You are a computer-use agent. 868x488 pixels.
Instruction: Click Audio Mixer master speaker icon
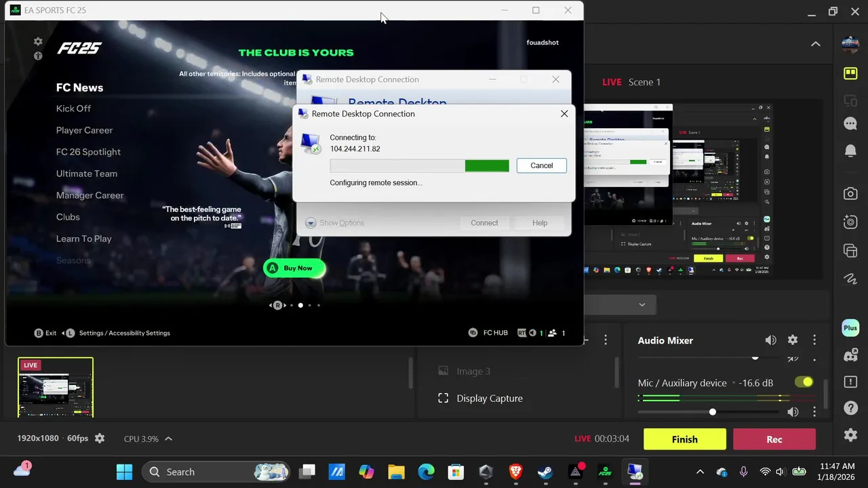point(770,340)
